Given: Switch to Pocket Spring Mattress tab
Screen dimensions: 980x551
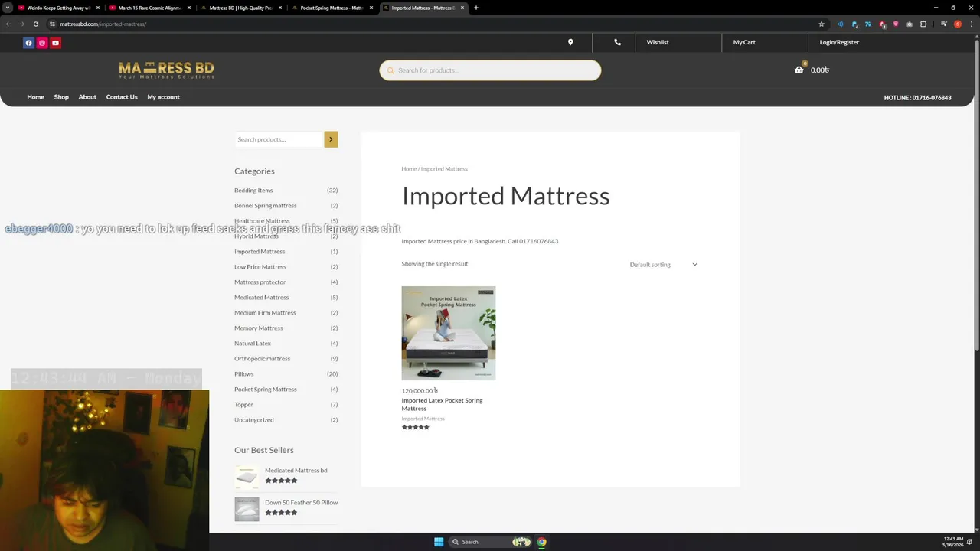Looking at the screenshot, I should 332,8.
